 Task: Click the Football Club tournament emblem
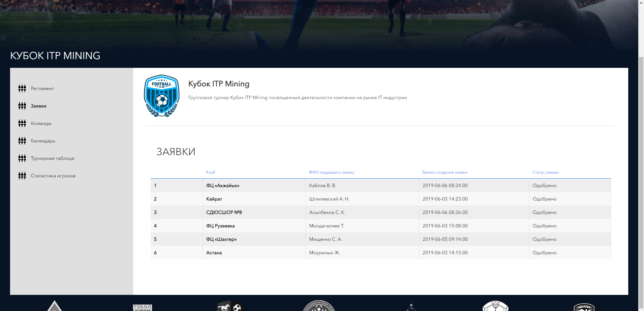(162, 96)
